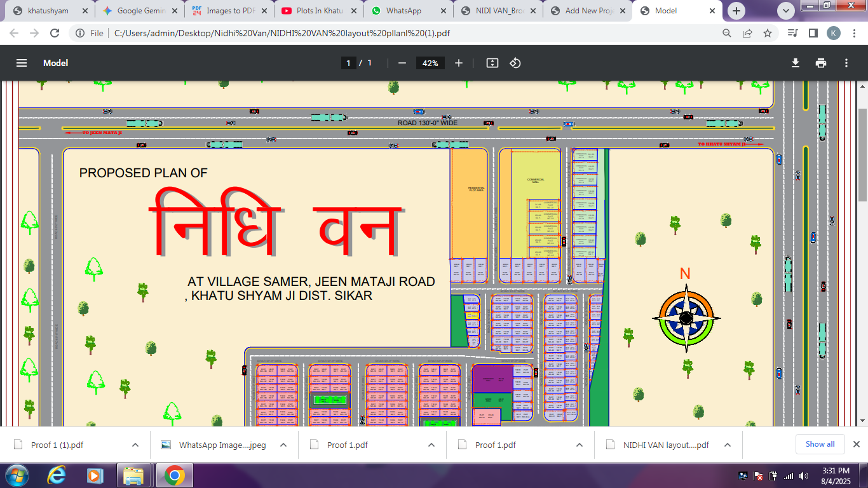
Task: Toggle the browser side panel
Action: pos(813,33)
